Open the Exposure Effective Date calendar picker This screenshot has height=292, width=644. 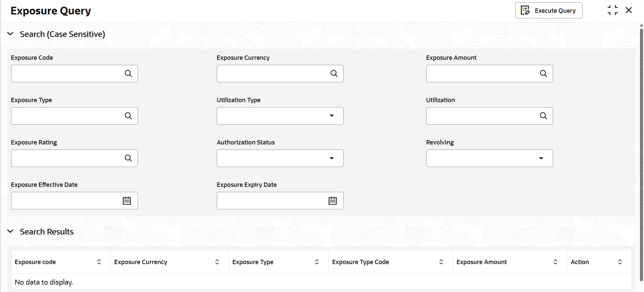127,201
